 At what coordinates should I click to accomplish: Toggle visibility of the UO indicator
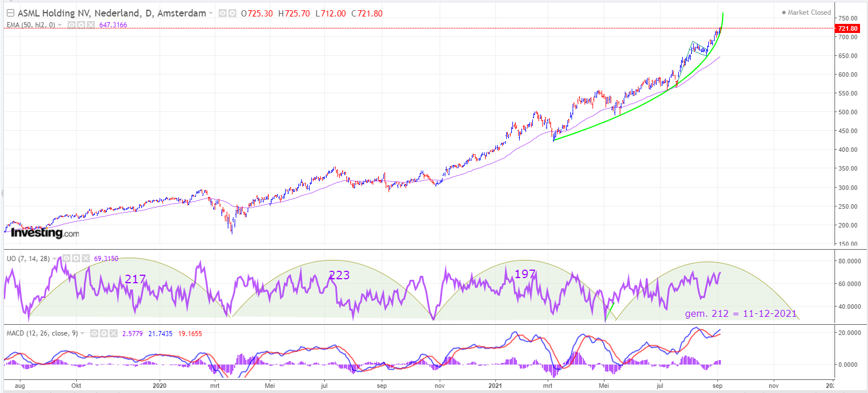[x=66, y=258]
